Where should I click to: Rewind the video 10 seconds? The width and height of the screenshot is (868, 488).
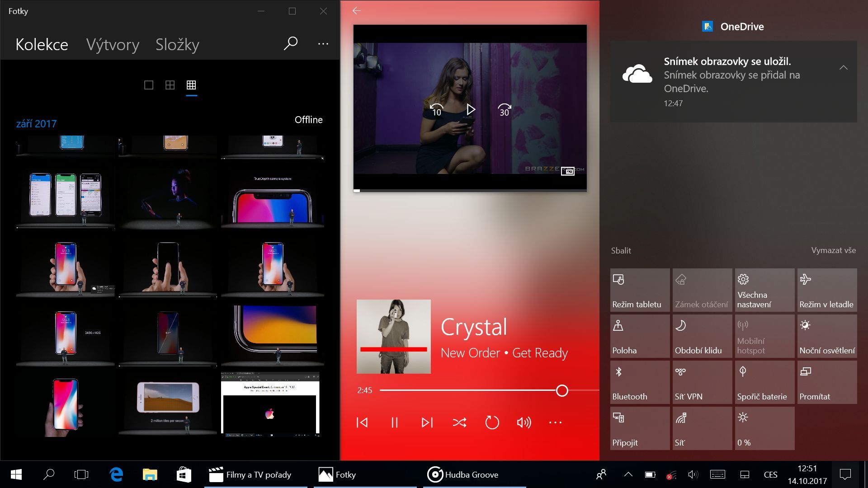tap(437, 109)
